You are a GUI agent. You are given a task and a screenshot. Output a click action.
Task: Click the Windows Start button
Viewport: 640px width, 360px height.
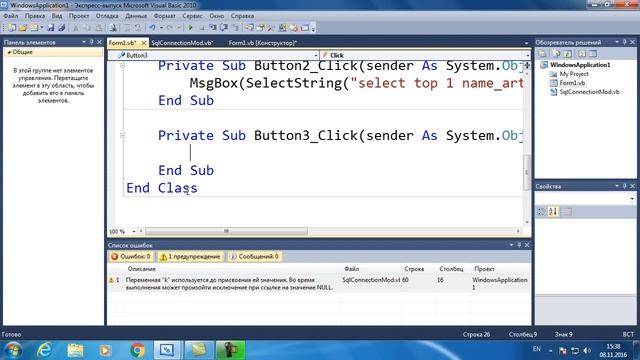(x=13, y=351)
